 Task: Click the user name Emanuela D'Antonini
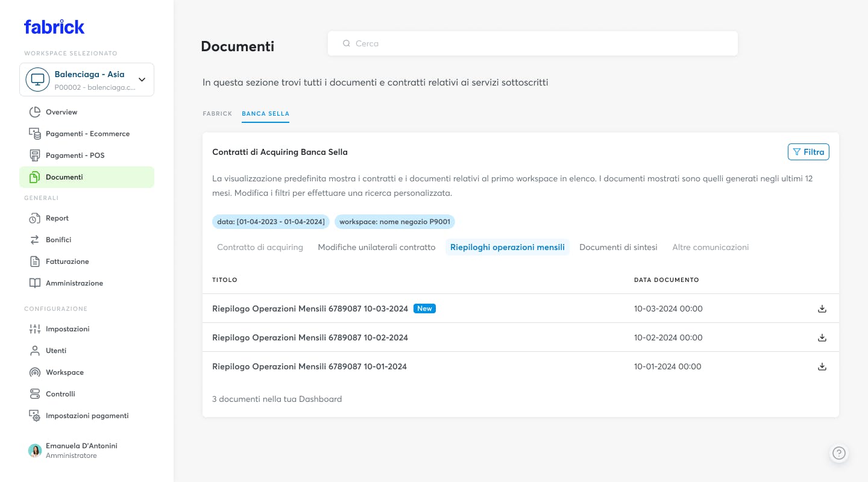tap(81, 446)
